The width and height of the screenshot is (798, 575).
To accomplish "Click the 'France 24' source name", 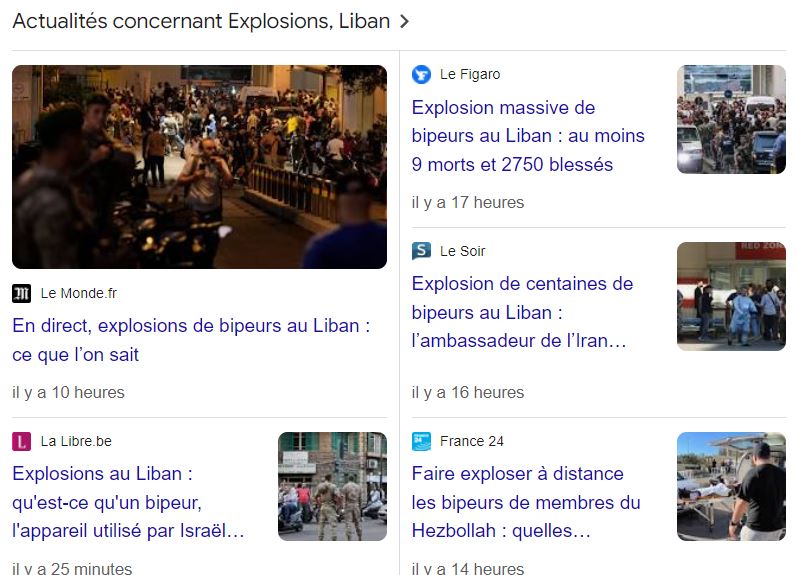I will click(472, 441).
